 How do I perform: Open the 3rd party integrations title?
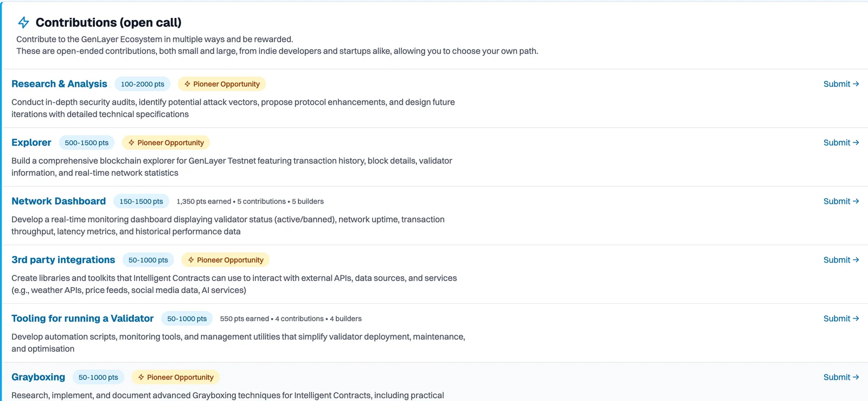coord(63,260)
